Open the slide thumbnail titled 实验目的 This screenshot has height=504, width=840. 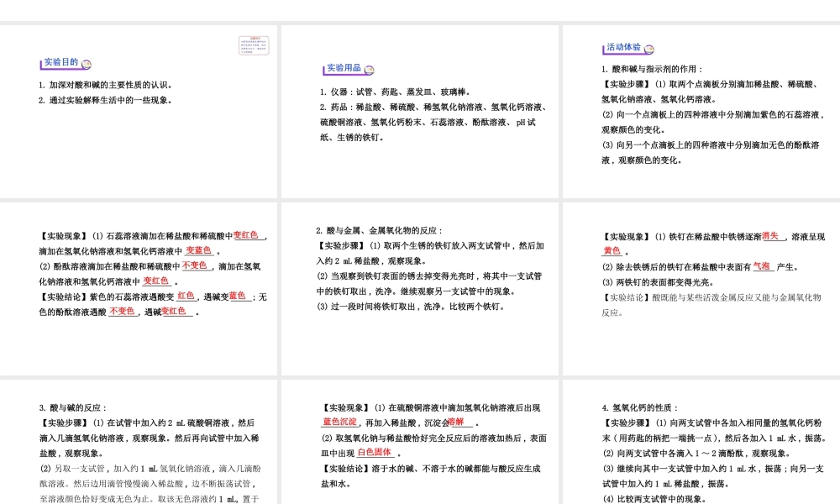[139, 112]
